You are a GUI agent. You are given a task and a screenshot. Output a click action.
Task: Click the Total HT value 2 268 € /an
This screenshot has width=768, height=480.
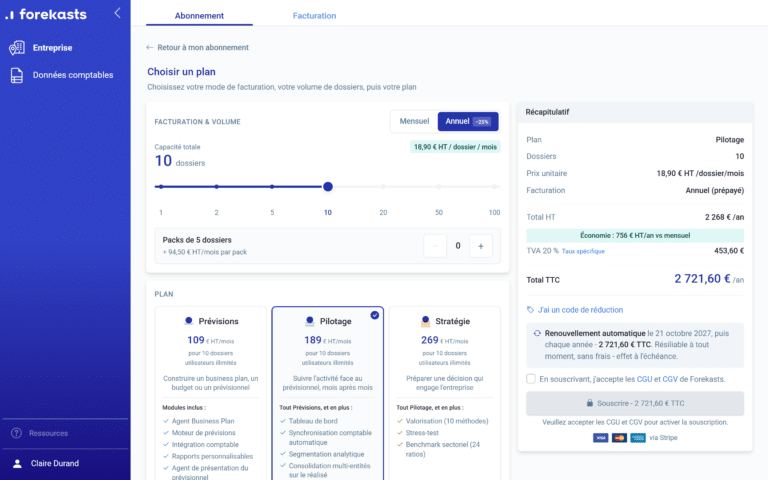click(724, 217)
